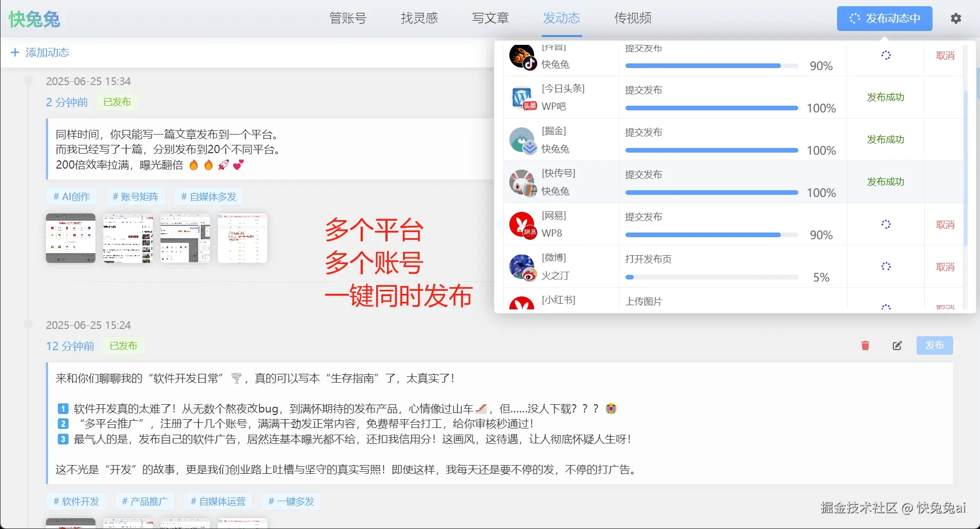Viewport: 980px width, 529px height.
Task: Click 发布 on the 15:24 post
Action: (x=935, y=346)
